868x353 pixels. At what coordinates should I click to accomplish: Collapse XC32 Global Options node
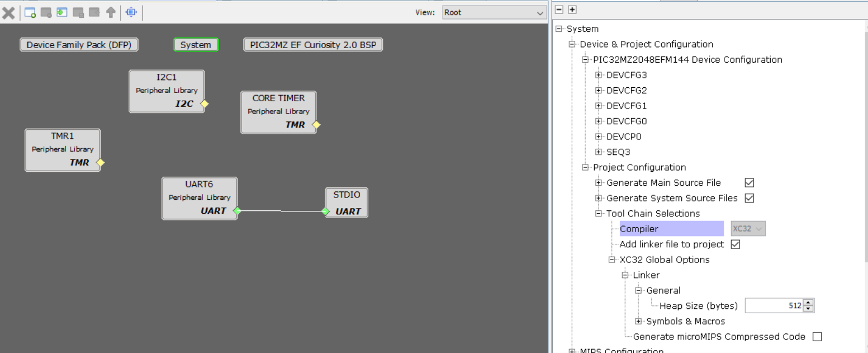point(612,260)
